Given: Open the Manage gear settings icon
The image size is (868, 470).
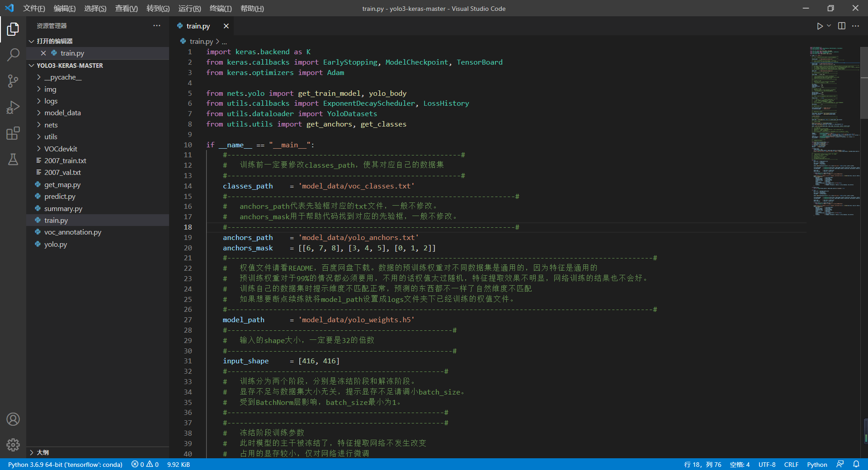Looking at the screenshot, I should click(x=13, y=445).
